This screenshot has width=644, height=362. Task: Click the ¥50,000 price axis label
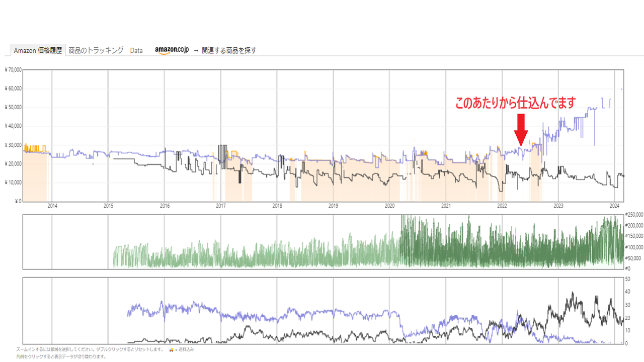pyautogui.click(x=13, y=108)
